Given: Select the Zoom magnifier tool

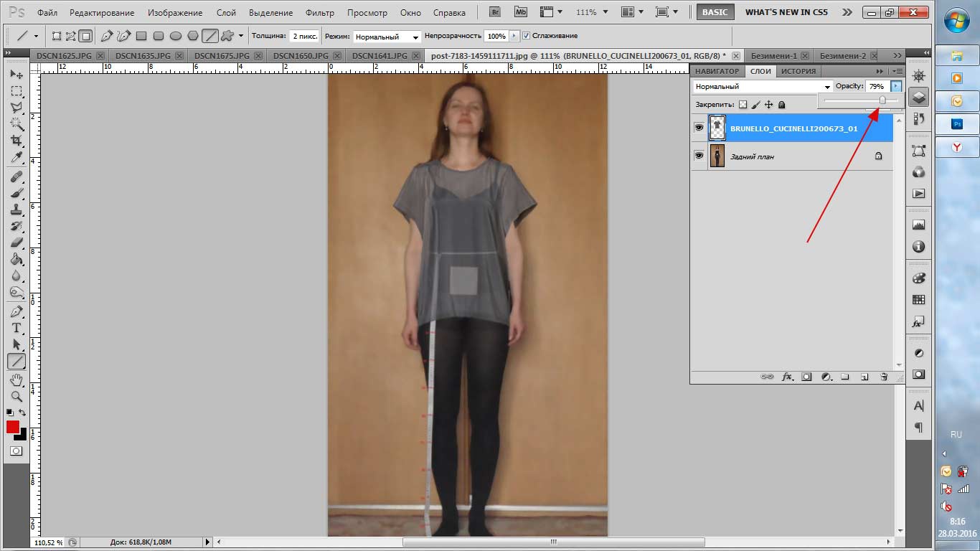Looking at the screenshot, I should [17, 396].
